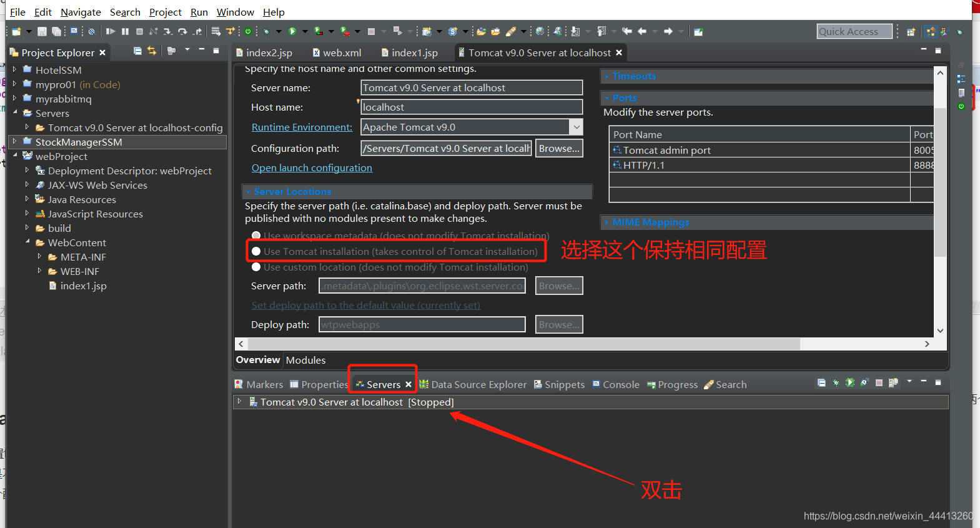Click the Publish to server icon in Servers view
The height and width of the screenshot is (528, 980).
(893, 382)
